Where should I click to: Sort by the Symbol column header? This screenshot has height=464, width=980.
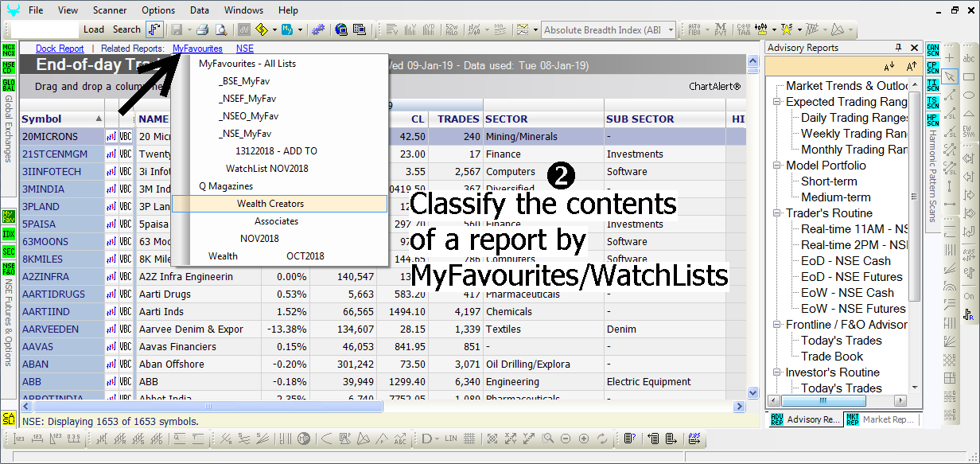click(62, 119)
